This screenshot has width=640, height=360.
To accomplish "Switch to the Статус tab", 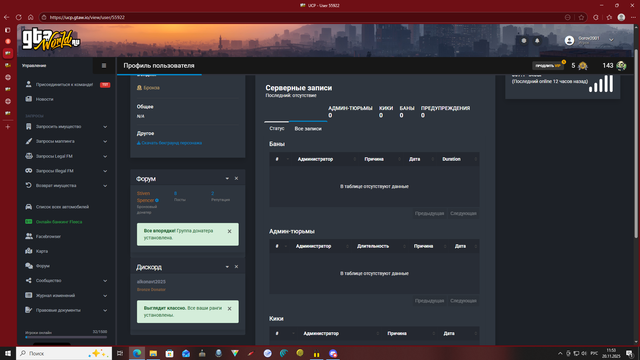I will [277, 128].
